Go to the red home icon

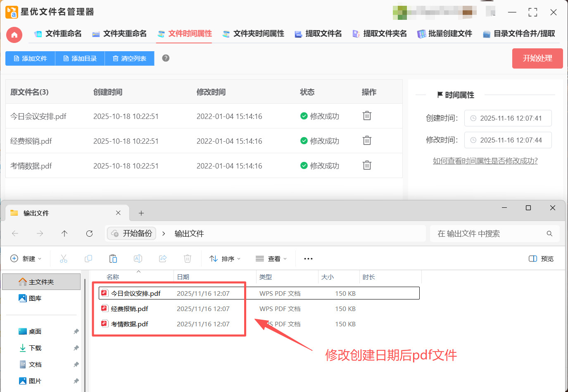click(x=14, y=35)
